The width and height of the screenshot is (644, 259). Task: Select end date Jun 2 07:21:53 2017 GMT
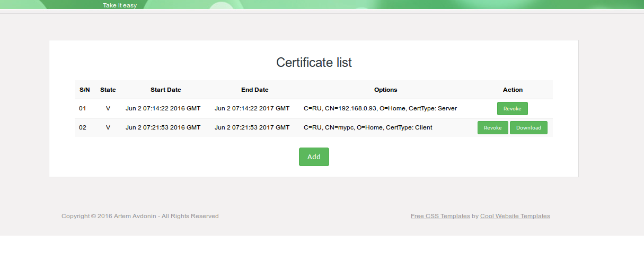(252, 127)
